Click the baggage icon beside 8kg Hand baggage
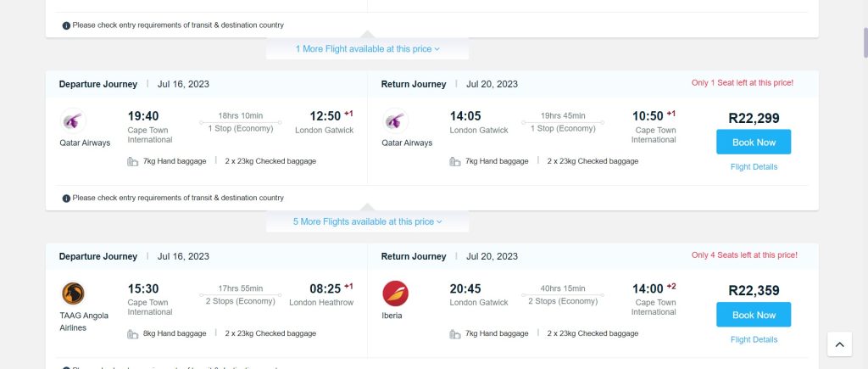This screenshot has width=868, height=369. [132, 334]
